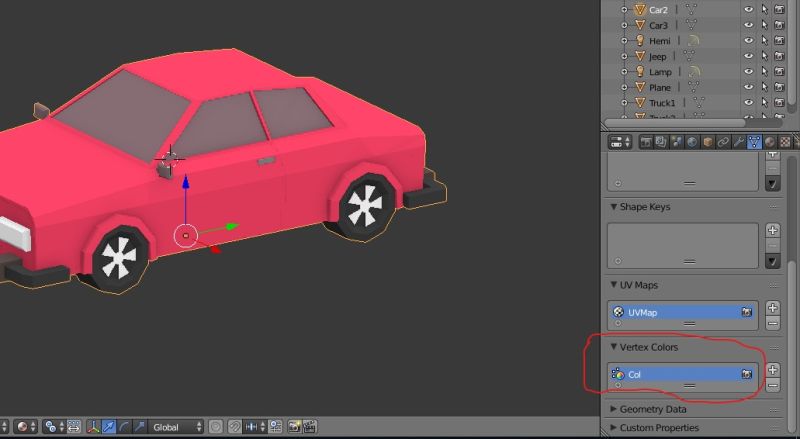Open Shape Keys specials down-arrow menu
800x439 pixels.
[773, 261]
